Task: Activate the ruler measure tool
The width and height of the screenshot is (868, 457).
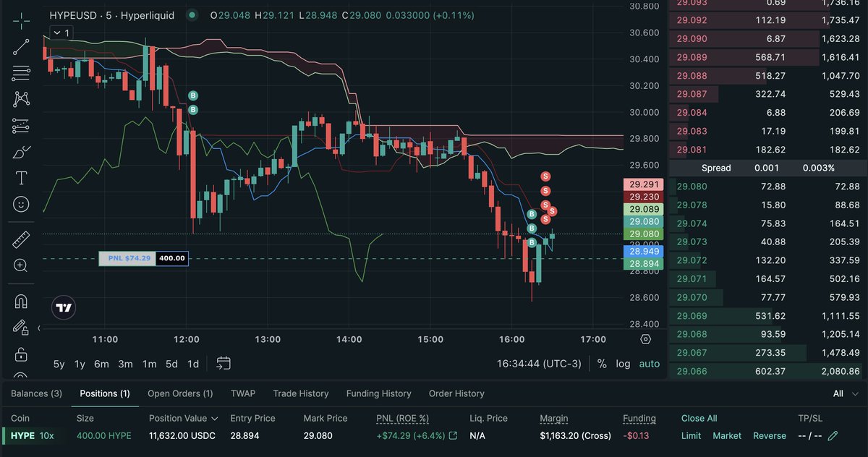Action: tap(21, 239)
